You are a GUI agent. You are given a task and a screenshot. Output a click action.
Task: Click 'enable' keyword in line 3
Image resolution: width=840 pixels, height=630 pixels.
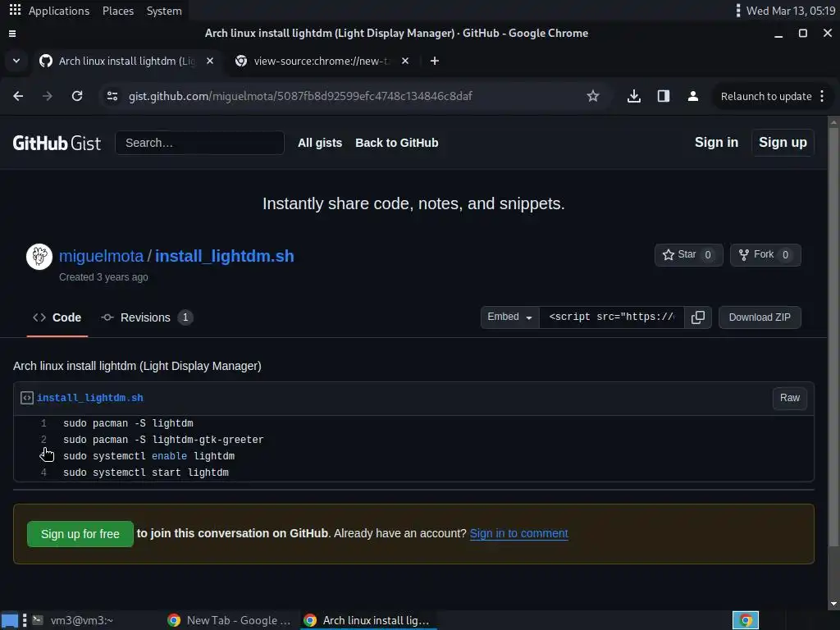coord(169,456)
